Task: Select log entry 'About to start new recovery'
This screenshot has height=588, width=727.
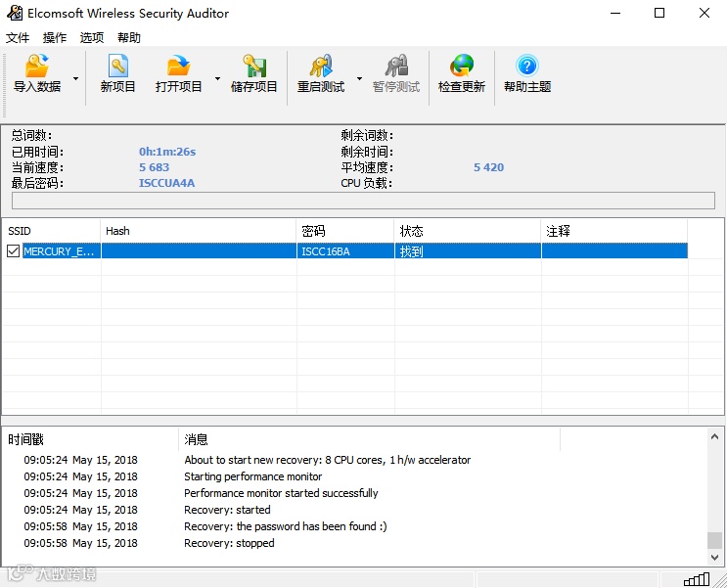Action: click(328, 460)
